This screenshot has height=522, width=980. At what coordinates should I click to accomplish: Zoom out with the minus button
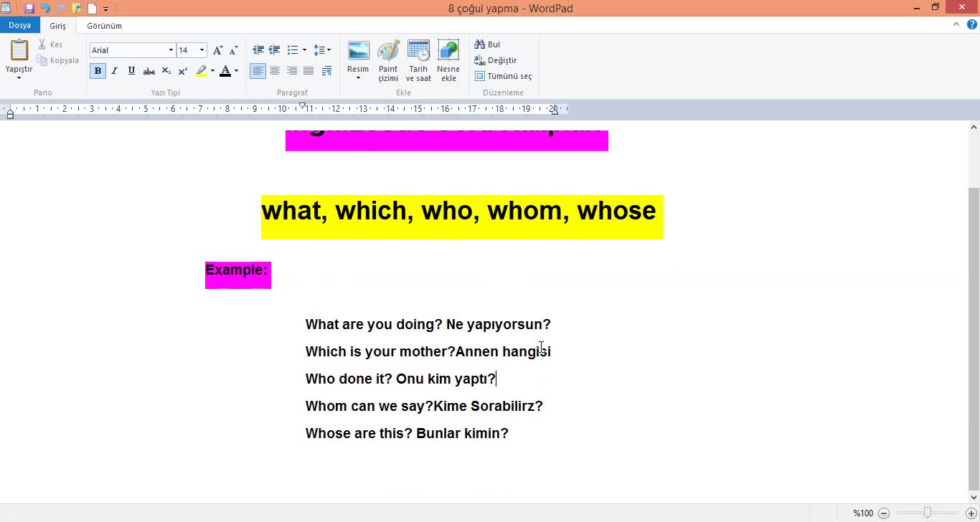[884, 513]
